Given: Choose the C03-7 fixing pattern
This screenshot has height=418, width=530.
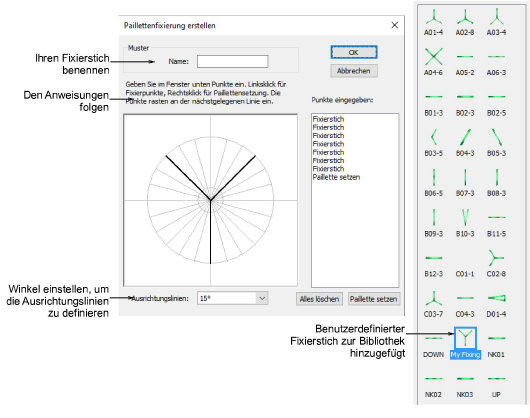Looking at the screenshot, I should pos(433,303).
